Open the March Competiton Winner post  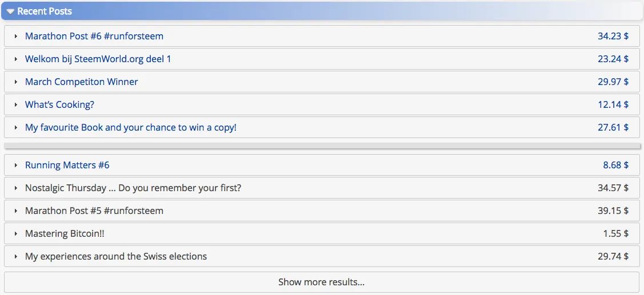pos(81,82)
